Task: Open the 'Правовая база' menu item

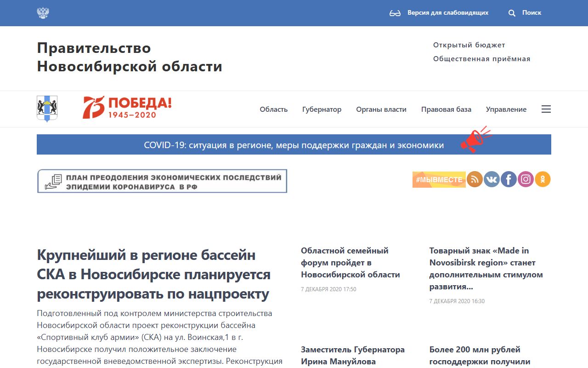Action: pyautogui.click(x=446, y=109)
